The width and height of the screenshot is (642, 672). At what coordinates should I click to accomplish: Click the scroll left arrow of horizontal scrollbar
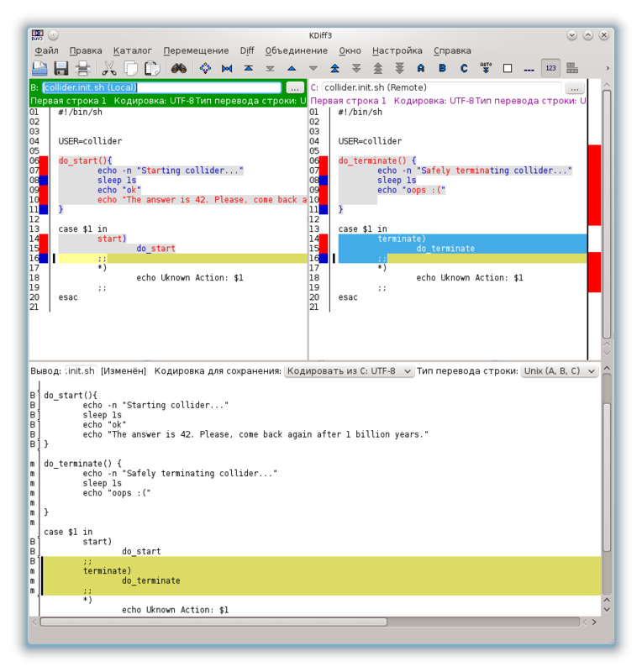pyautogui.click(x=34, y=622)
